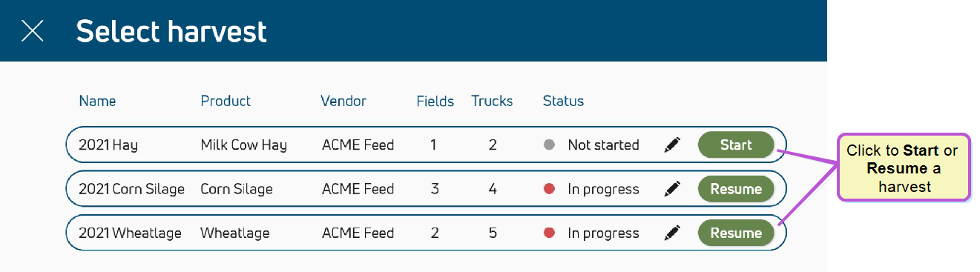Click the Milk Cow Hay product cell
The width and height of the screenshot is (980, 272).
(243, 145)
